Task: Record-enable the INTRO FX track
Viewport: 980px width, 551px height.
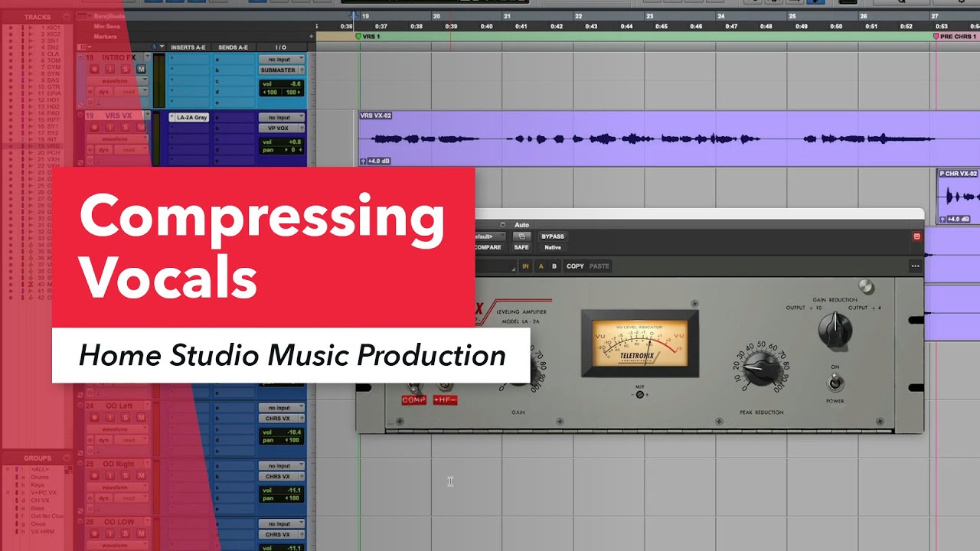Action: (95, 70)
